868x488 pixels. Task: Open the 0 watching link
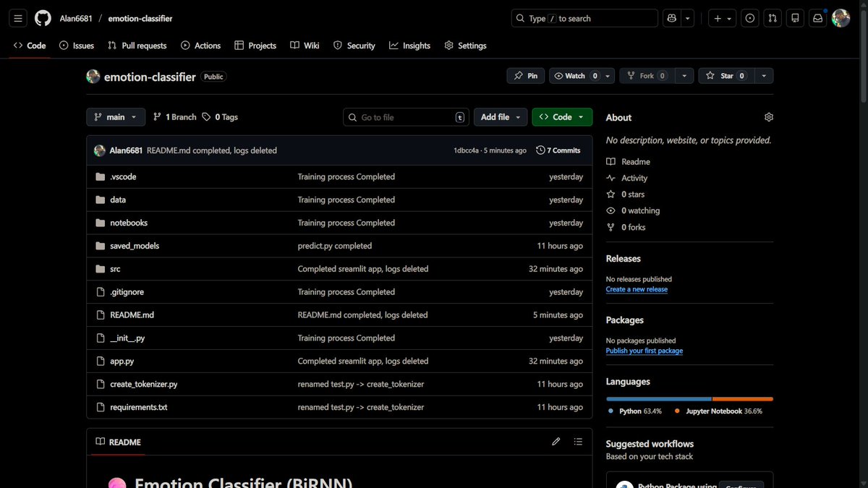634,210
